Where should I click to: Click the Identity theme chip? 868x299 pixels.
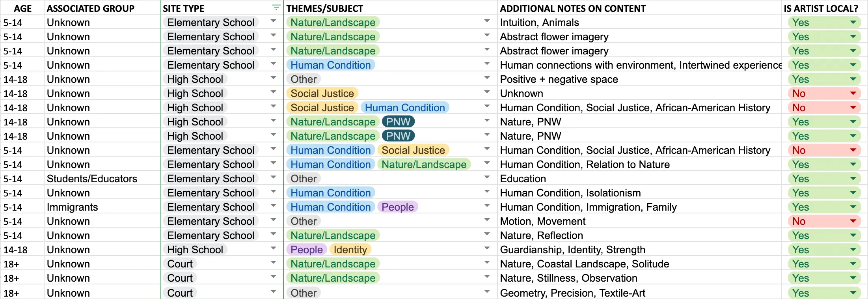(x=350, y=250)
